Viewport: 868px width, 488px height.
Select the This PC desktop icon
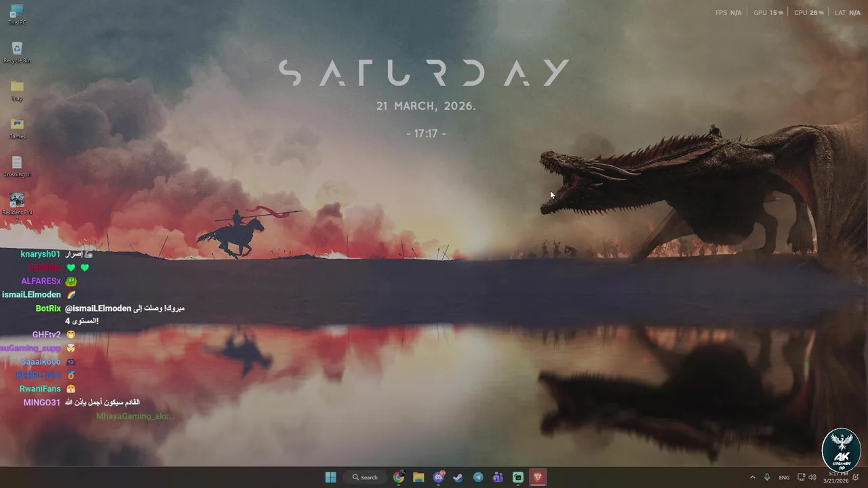pyautogui.click(x=17, y=15)
